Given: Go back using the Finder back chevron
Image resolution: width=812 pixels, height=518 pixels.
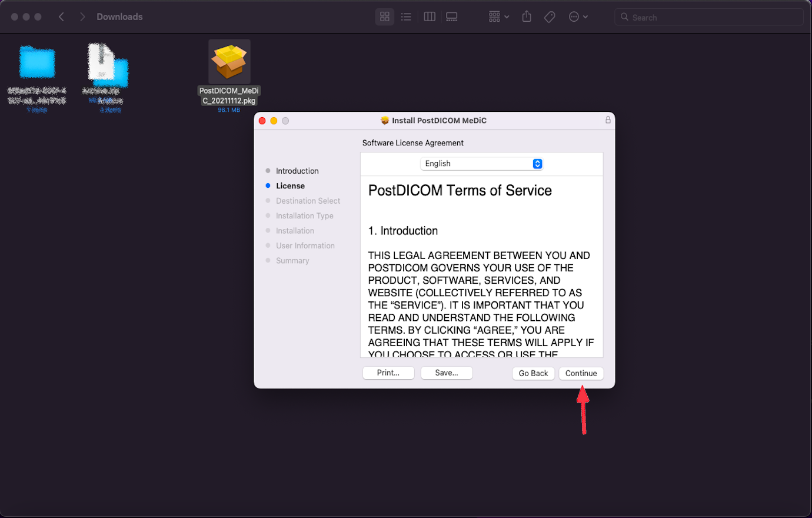Looking at the screenshot, I should pyautogui.click(x=61, y=16).
